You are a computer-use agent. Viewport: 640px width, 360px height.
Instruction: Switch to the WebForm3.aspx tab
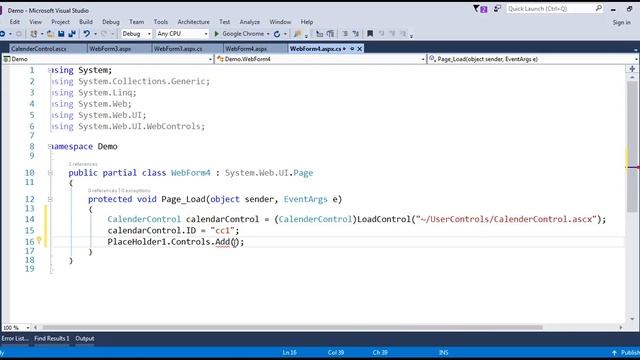(110, 49)
